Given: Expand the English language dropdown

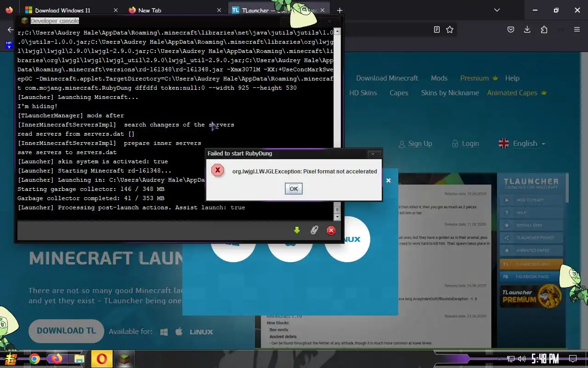Looking at the screenshot, I should pyautogui.click(x=522, y=144).
